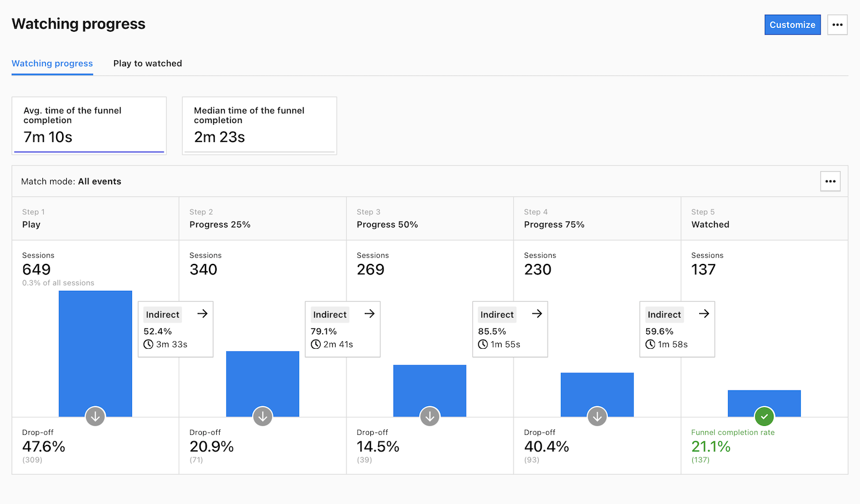
Task: Click the clock icon next to 1m 55s
Action: tap(483, 345)
